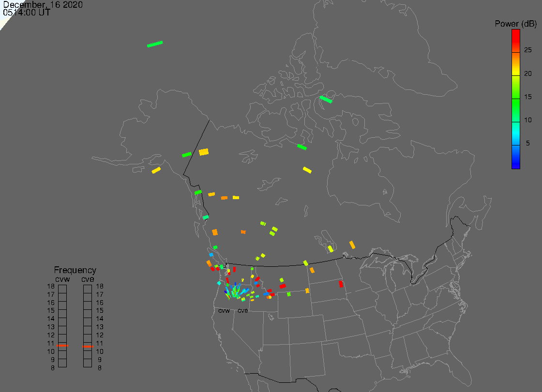Click the "15" label on the Power scale

[528, 97]
